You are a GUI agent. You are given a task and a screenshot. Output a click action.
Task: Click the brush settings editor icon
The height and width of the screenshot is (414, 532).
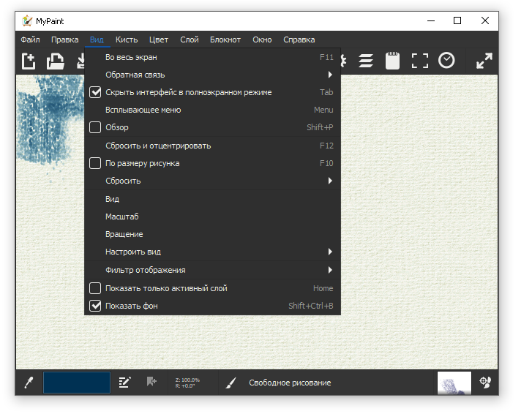point(125,383)
